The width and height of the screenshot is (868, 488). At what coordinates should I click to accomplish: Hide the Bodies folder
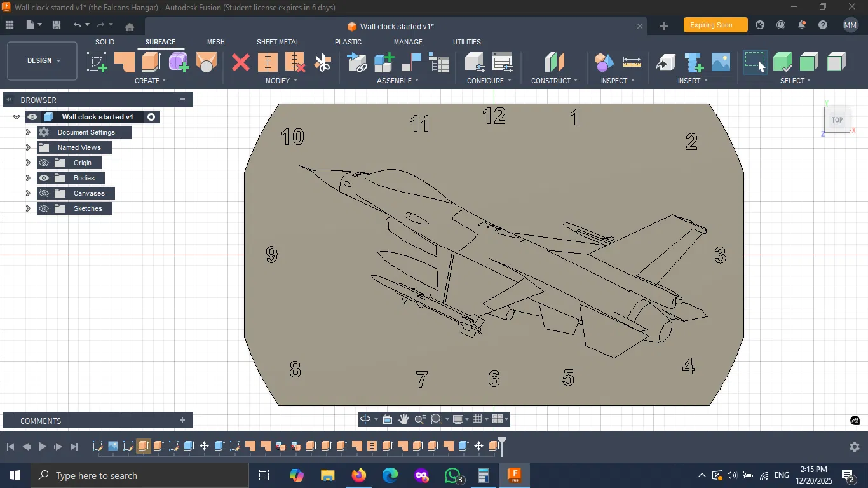[x=44, y=178]
